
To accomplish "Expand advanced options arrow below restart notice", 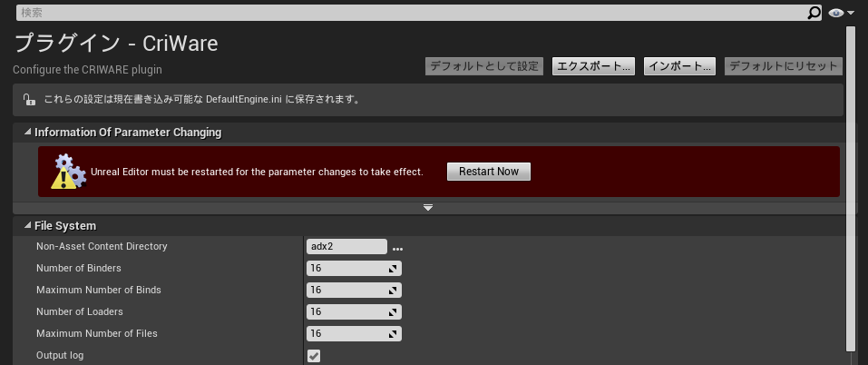I will (428, 208).
